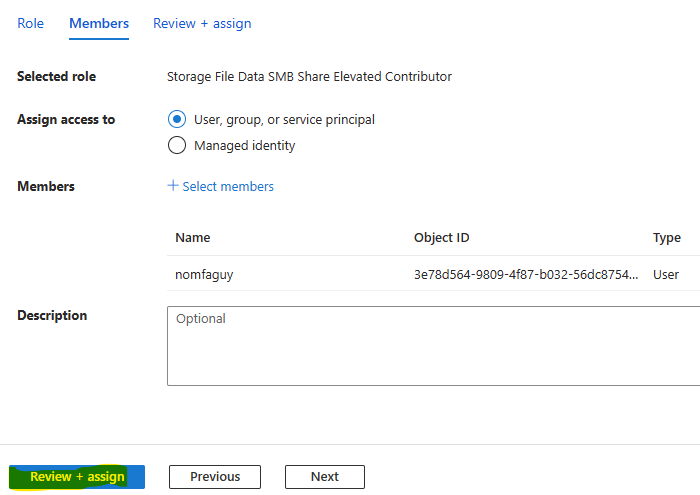Click the Managed identity label text

tap(245, 146)
